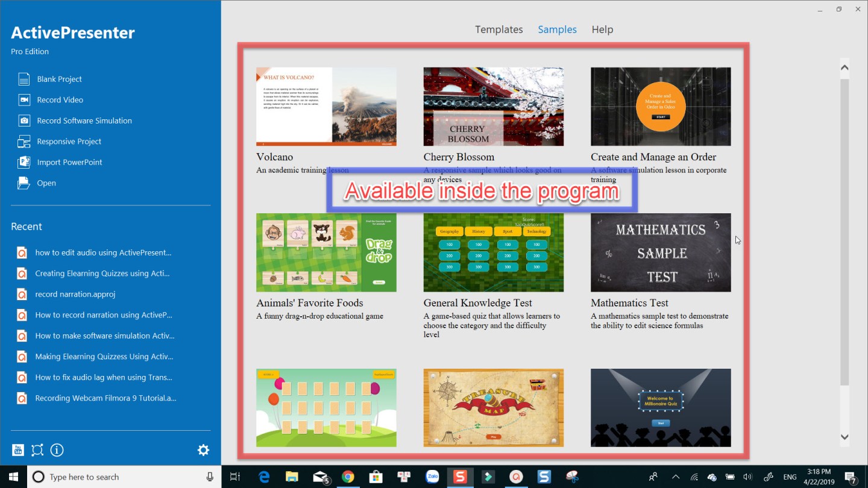The height and width of the screenshot is (488, 868).
Task: Open the volume control in system tray
Action: (747, 477)
